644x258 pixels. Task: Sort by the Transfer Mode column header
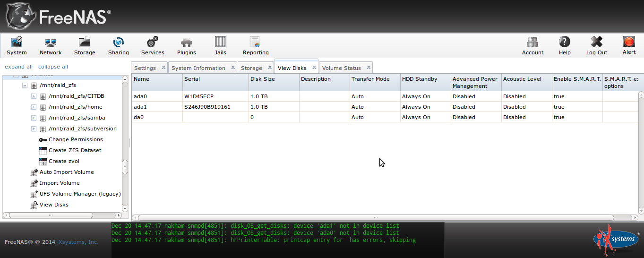(375, 82)
